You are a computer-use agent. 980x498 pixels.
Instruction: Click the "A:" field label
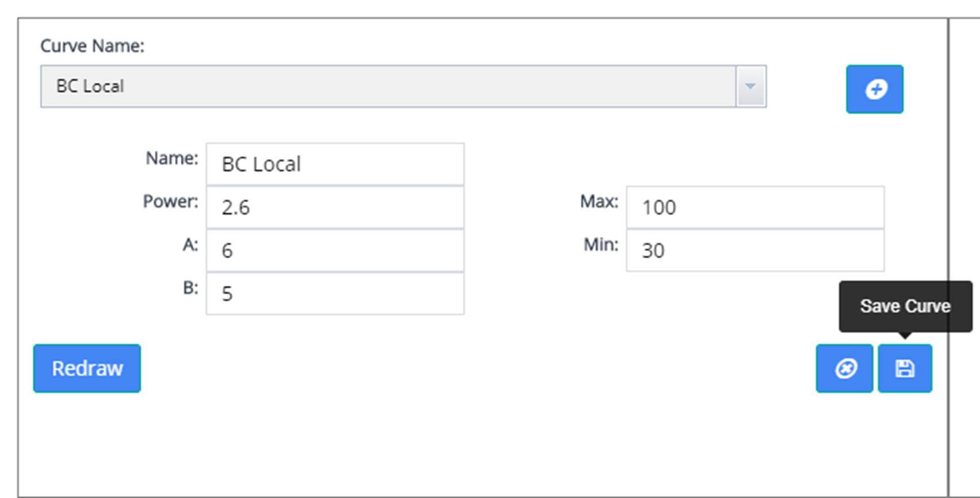[190, 245]
